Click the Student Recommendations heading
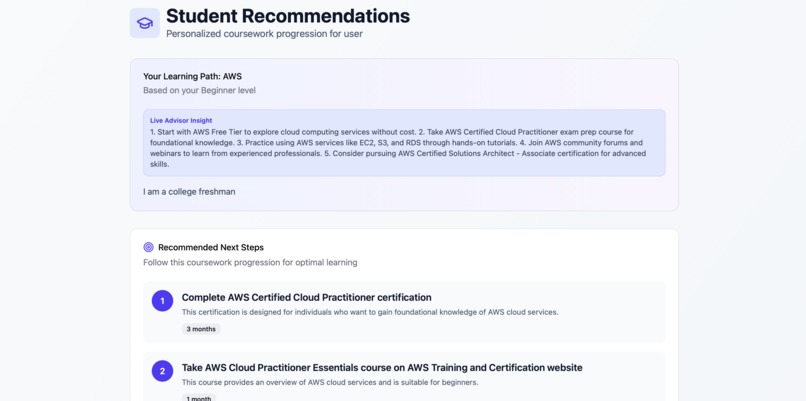Image resolution: width=806 pixels, height=401 pixels. [288, 16]
